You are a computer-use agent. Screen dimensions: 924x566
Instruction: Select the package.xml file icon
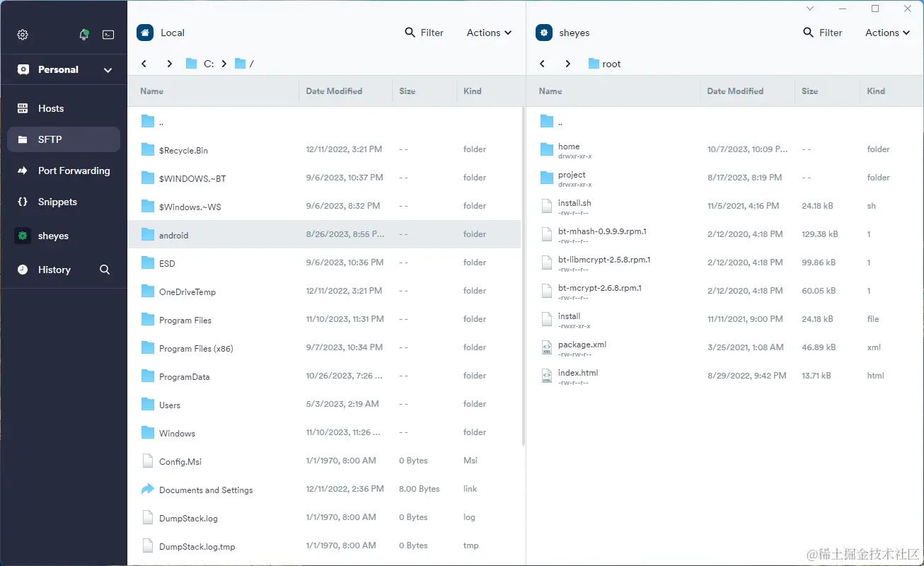pyautogui.click(x=546, y=347)
